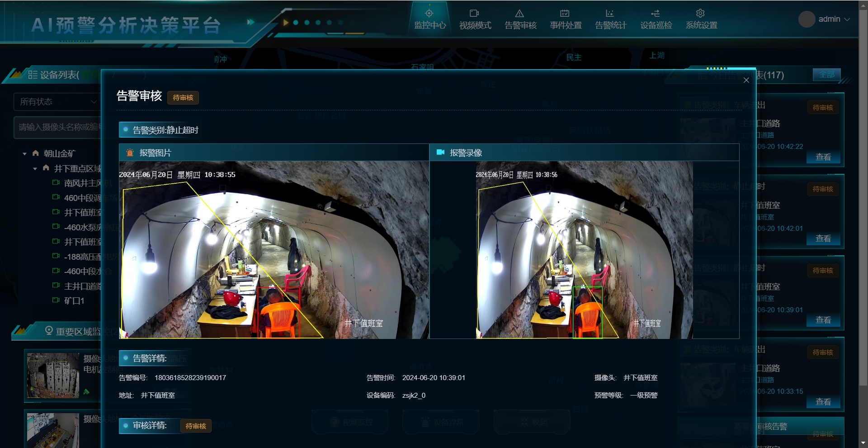Click the home icon beside 井下重点区域
868x448 pixels.
pos(46,168)
